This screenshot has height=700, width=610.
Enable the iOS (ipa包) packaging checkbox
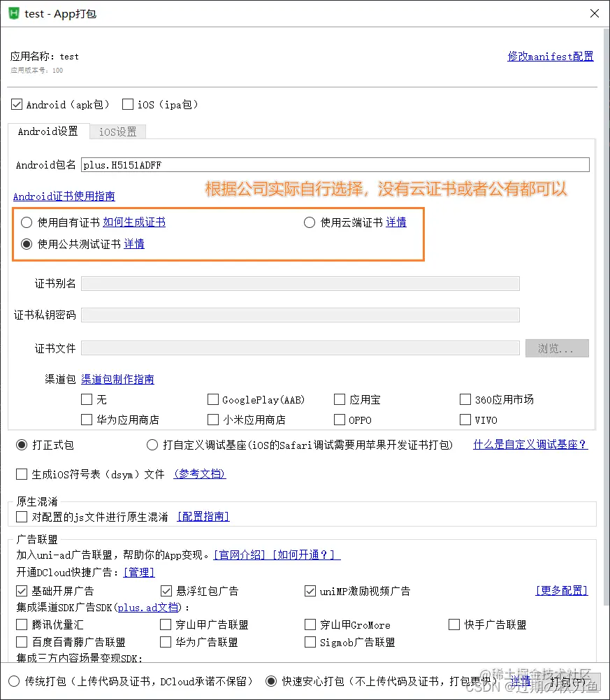[127, 104]
